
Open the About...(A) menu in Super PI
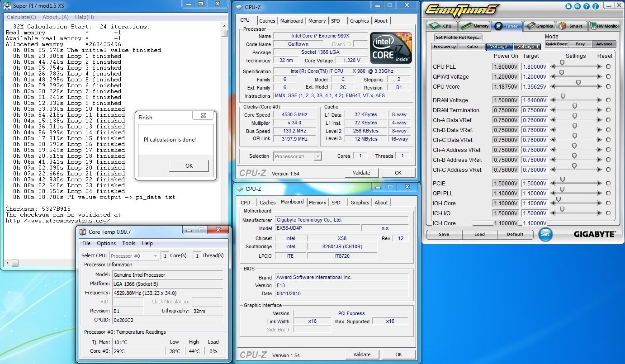pos(56,17)
